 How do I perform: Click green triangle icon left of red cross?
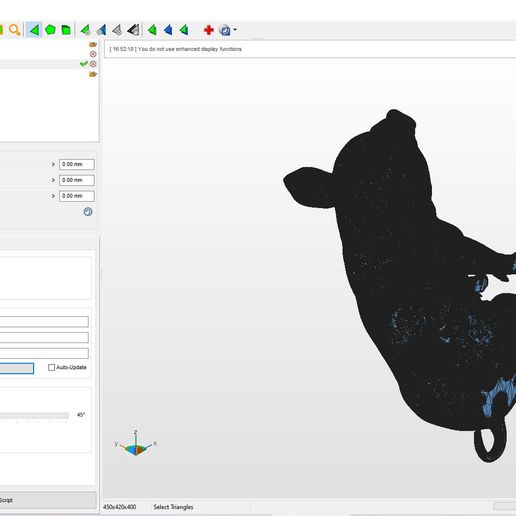coord(184,30)
